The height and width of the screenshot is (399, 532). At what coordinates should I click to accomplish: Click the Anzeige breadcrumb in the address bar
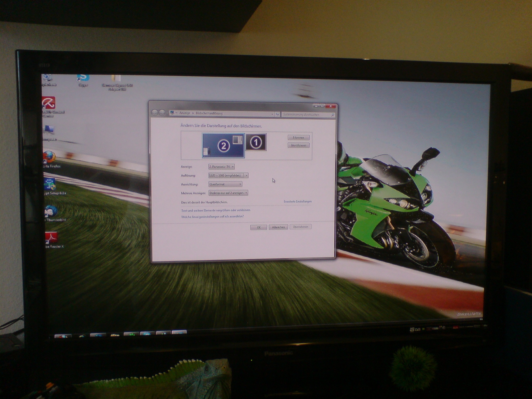tap(185, 113)
